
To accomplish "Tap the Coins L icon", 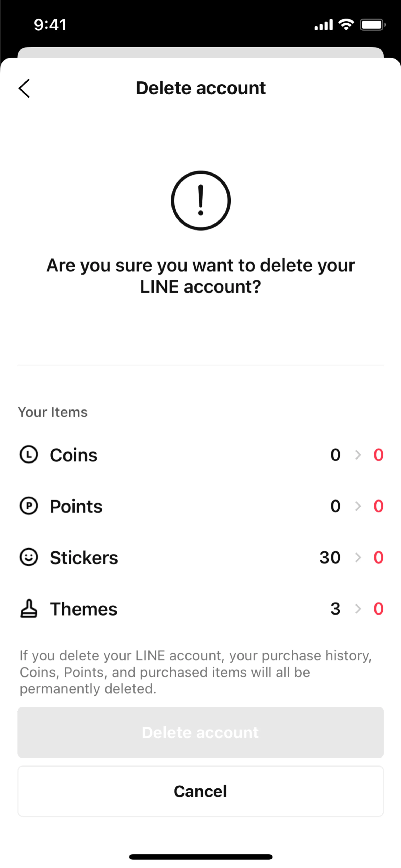I will (x=29, y=455).
